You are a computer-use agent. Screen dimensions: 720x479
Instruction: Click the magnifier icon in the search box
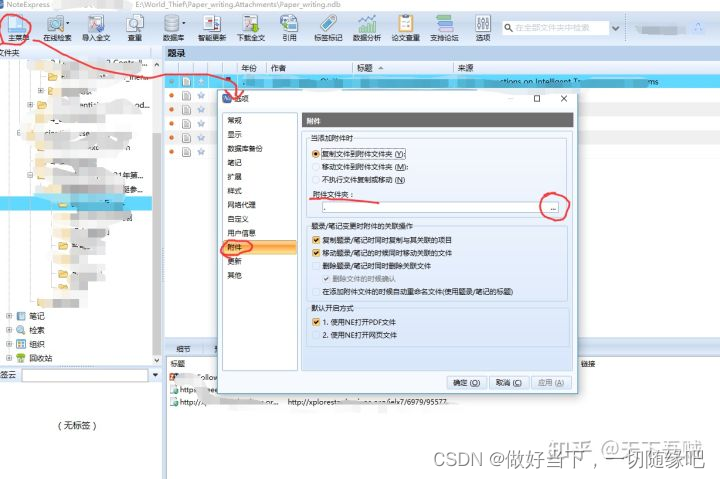(x=508, y=28)
